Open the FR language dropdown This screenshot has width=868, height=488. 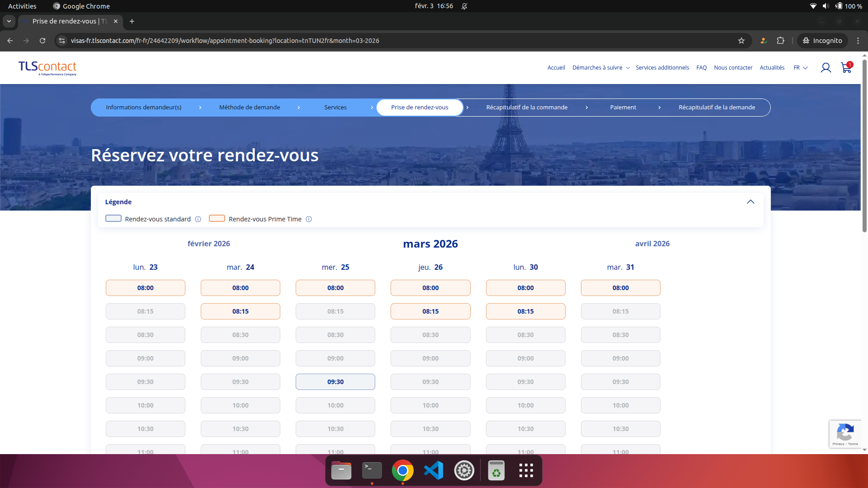[800, 67]
